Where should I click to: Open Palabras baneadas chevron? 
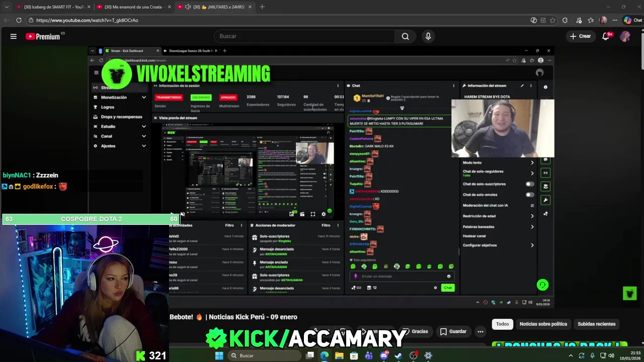coord(532,227)
